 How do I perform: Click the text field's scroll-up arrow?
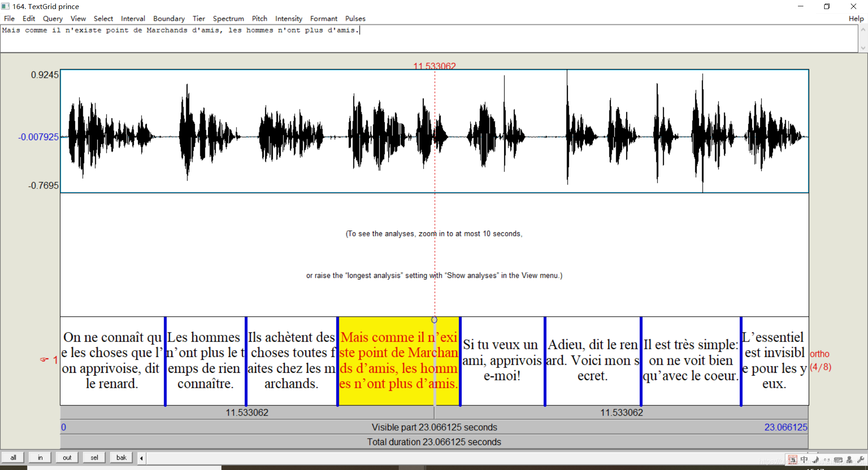click(863, 30)
